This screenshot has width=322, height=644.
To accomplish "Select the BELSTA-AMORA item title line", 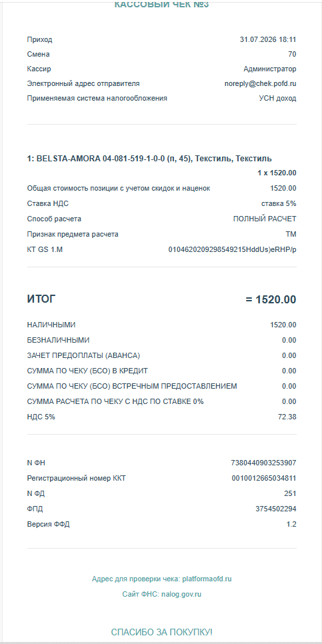I will point(149,159).
